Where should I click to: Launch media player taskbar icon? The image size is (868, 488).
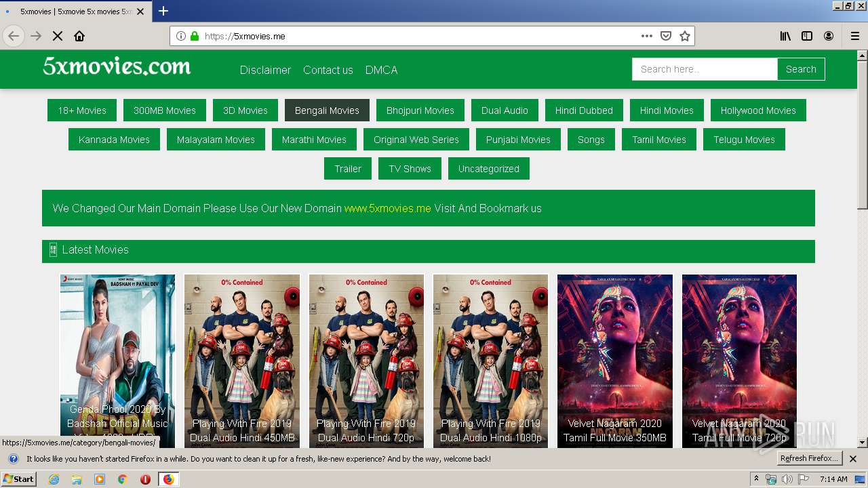[100, 479]
